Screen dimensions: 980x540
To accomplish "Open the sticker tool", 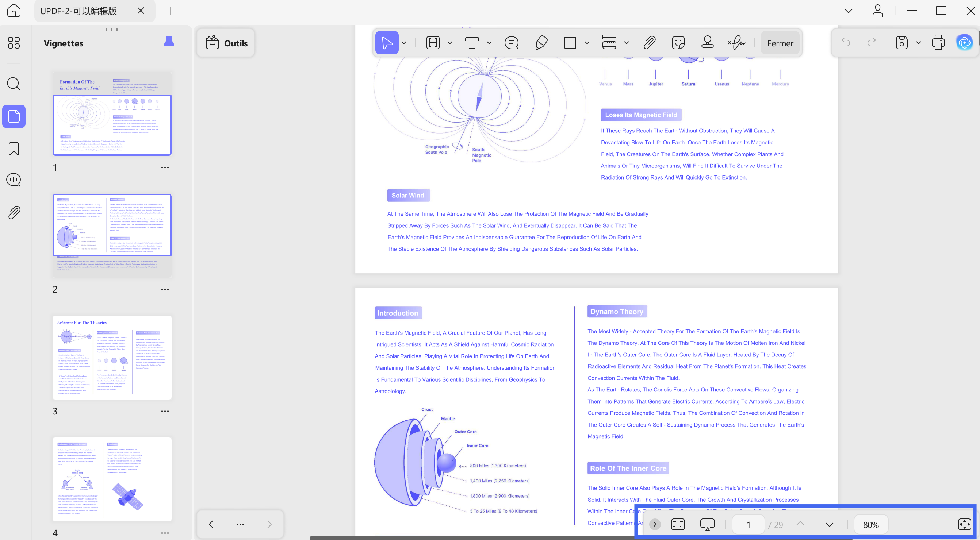I will [678, 43].
